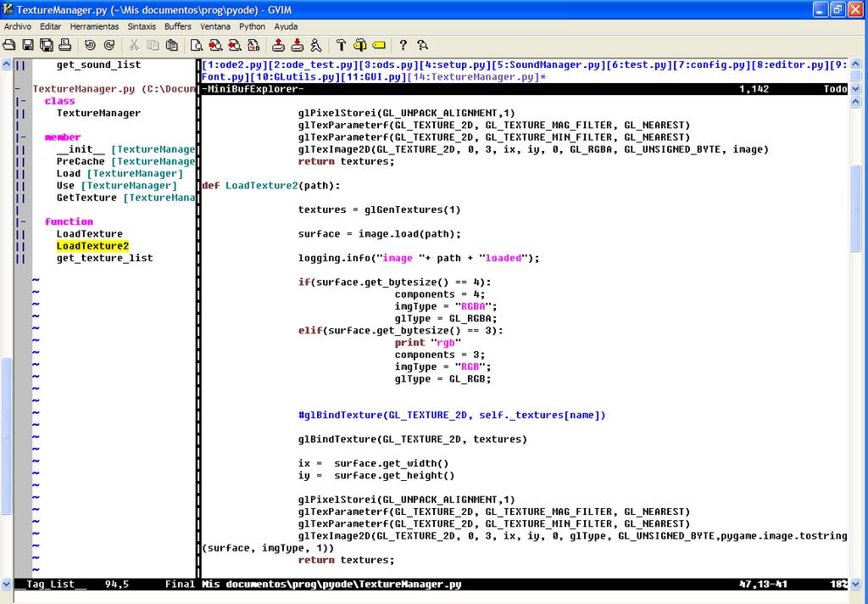Click the Find Previous icon
This screenshot has height=604, width=868.
point(234,45)
